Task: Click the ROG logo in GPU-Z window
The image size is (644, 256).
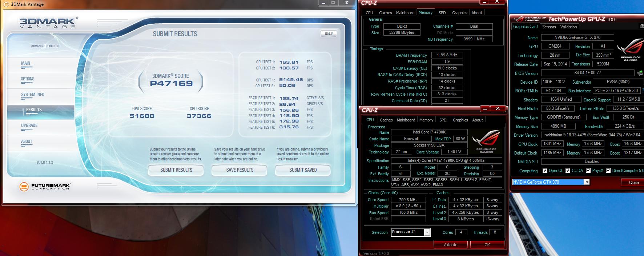Action: coord(631,49)
